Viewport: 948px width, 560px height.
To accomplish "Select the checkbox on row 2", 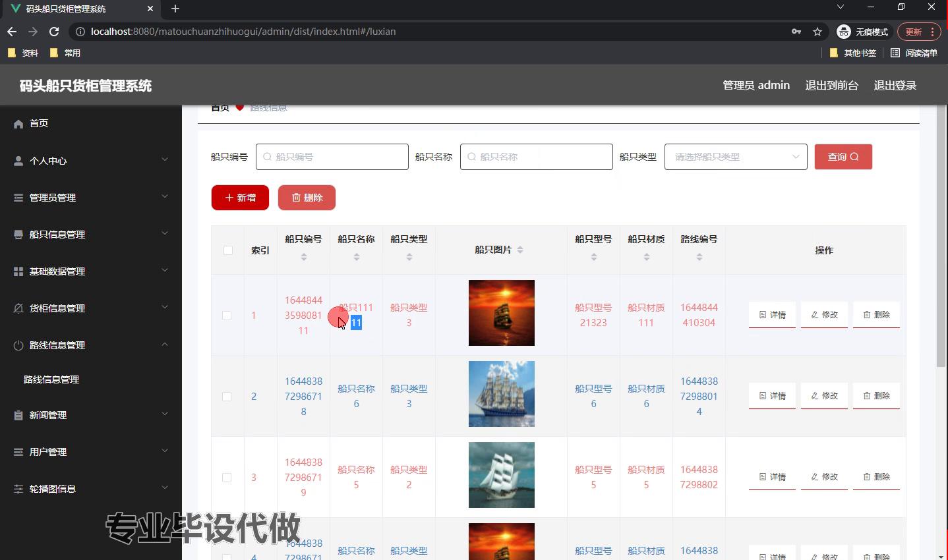I will [227, 397].
